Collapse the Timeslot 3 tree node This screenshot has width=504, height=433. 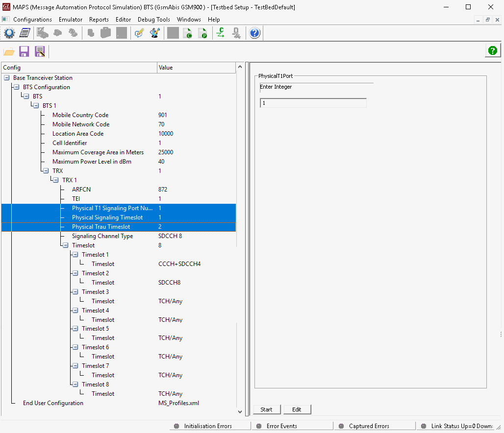pyautogui.click(x=75, y=291)
